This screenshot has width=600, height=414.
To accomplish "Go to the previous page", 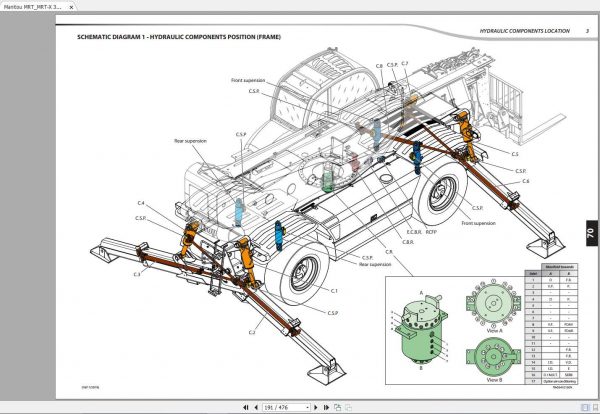I will pos(256,407).
